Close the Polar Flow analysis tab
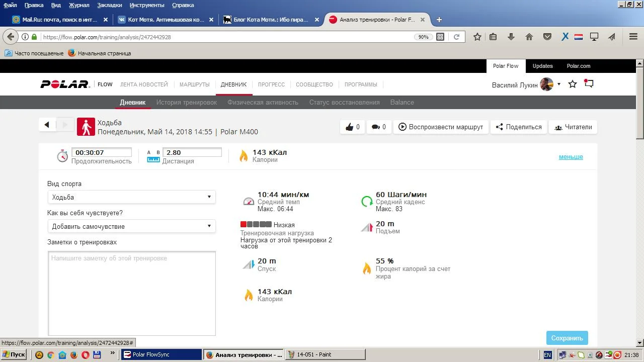Image resolution: width=644 pixels, height=362 pixels. [x=423, y=20]
